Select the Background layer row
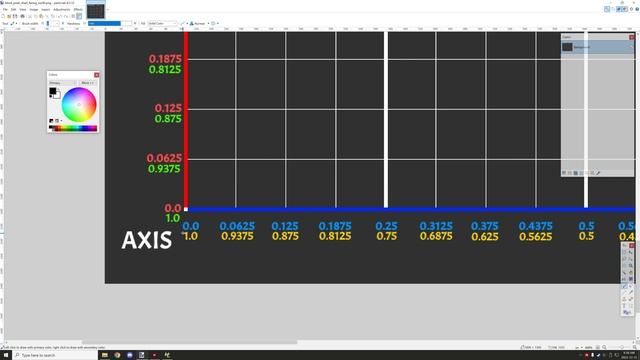 [597, 47]
